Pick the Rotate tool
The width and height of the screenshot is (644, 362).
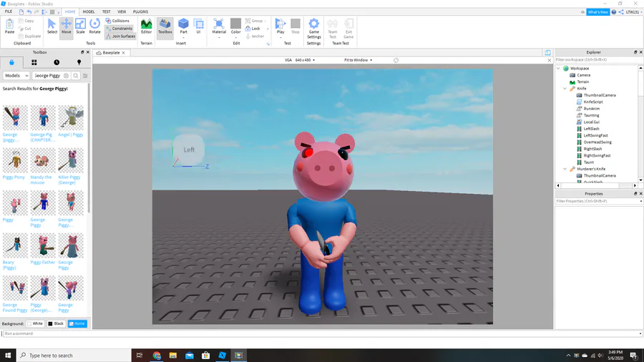click(95, 26)
